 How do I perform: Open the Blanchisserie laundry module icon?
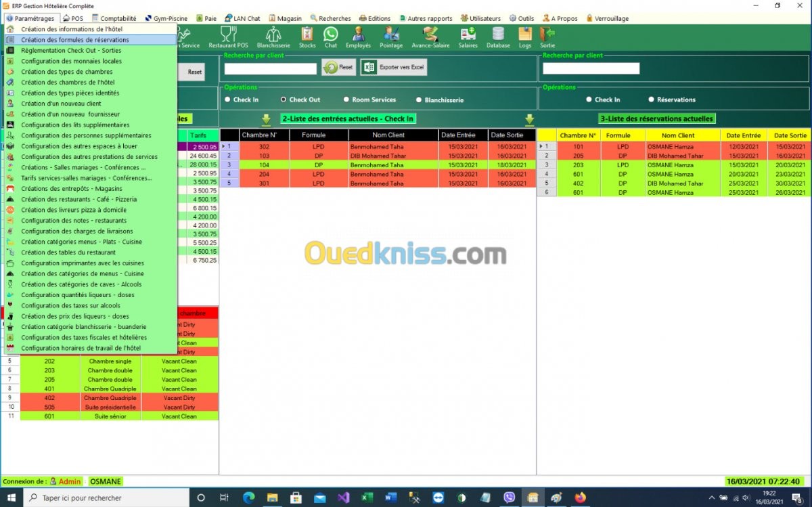point(273,37)
